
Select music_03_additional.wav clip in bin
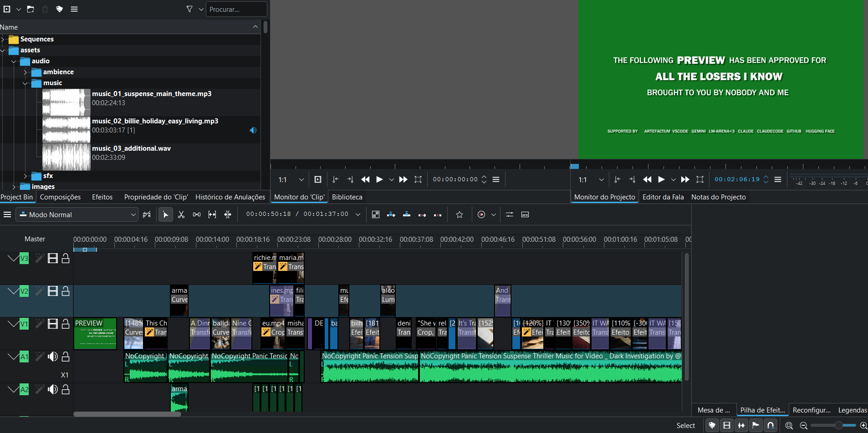131,148
